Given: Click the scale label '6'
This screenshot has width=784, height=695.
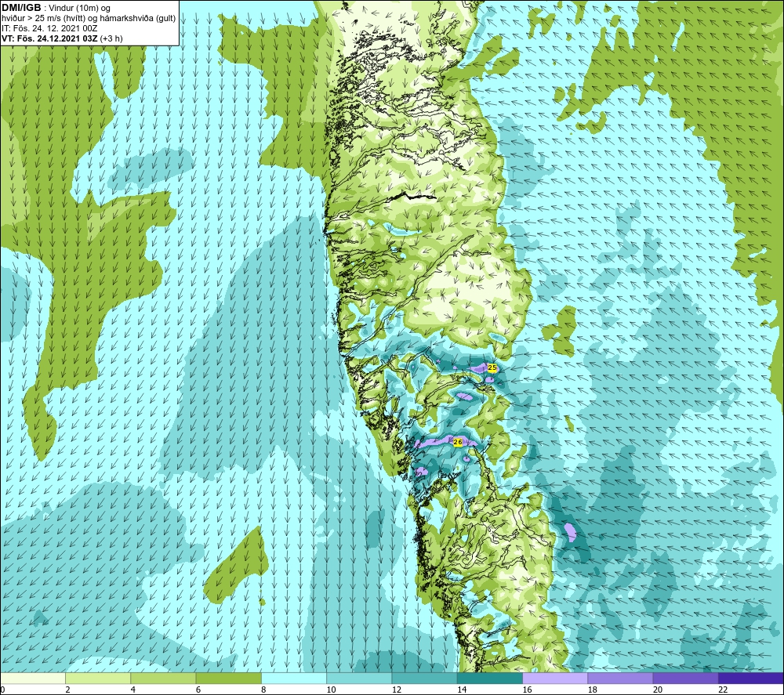Looking at the screenshot, I should (198, 690).
